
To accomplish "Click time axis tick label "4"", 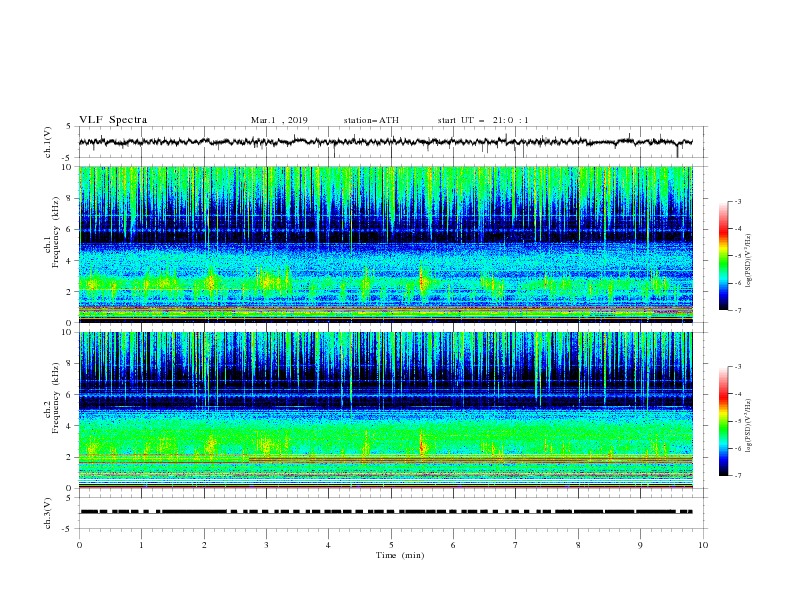I will tap(328, 545).
